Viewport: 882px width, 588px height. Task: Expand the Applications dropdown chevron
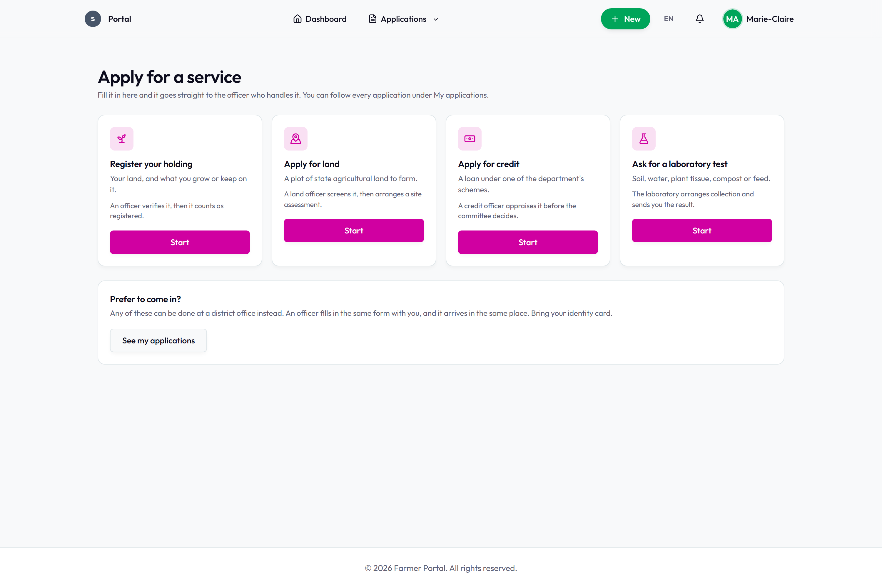435,19
